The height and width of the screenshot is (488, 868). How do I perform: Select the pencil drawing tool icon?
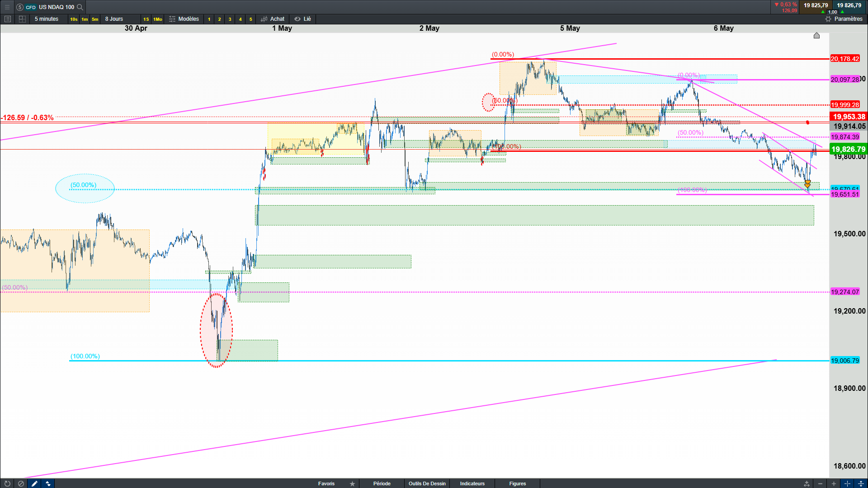[34, 483]
